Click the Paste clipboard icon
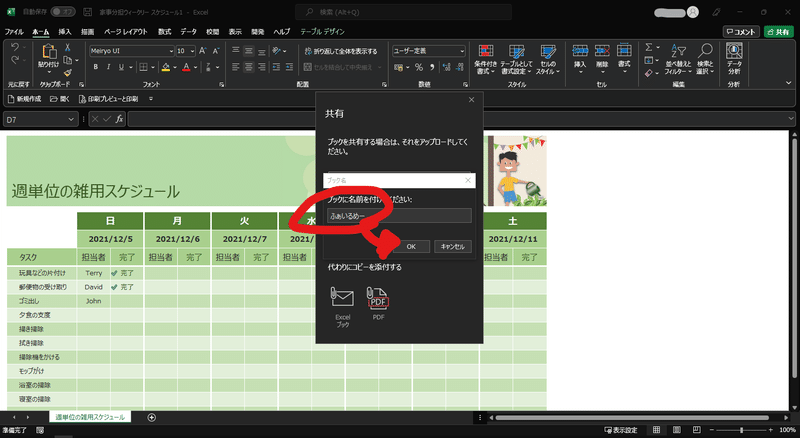The height and width of the screenshot is (438, 800). (49, 52)
